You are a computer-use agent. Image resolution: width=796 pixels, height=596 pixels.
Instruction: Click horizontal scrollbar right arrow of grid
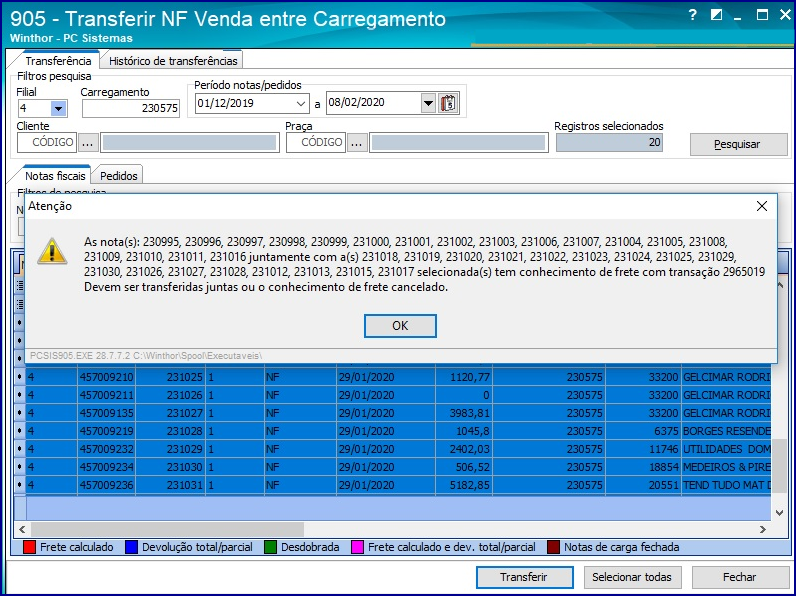click(x=762, y=529)
